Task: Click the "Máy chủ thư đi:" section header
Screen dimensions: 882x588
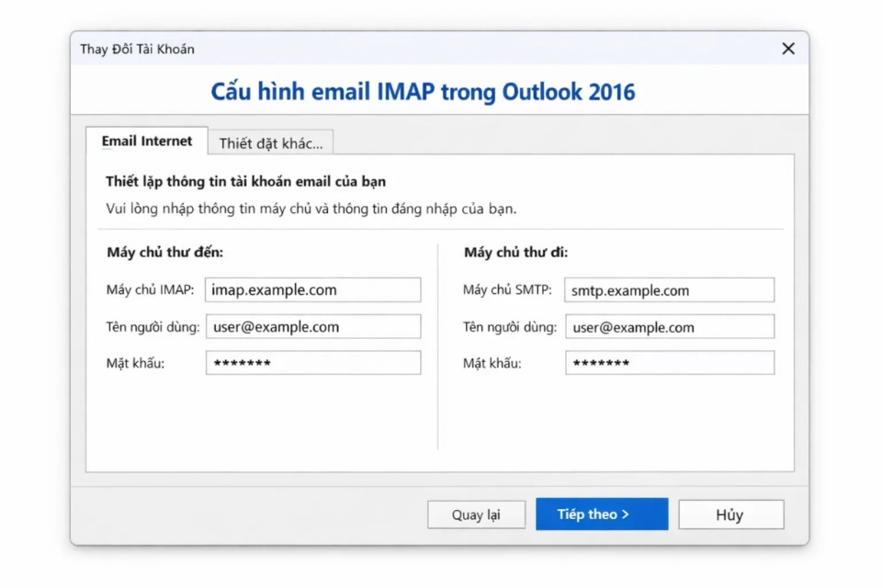Action: 517,252
